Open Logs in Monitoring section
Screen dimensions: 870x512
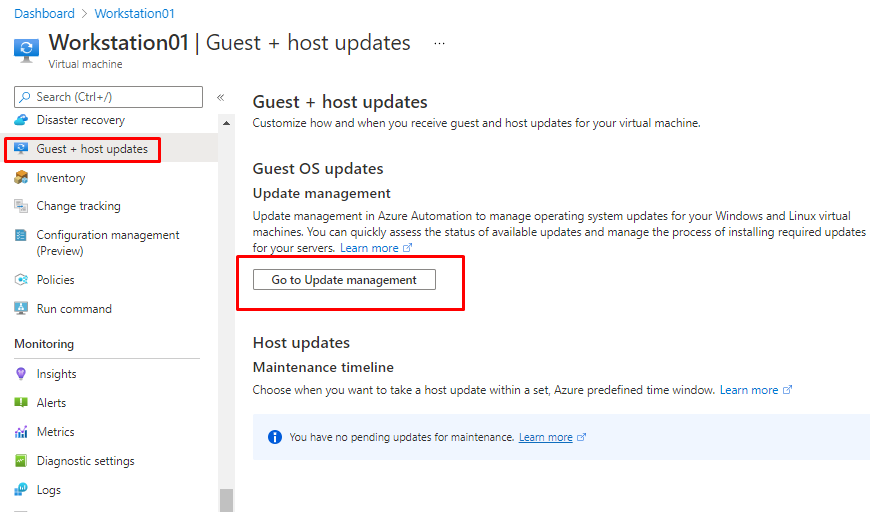tap(49, 490)
